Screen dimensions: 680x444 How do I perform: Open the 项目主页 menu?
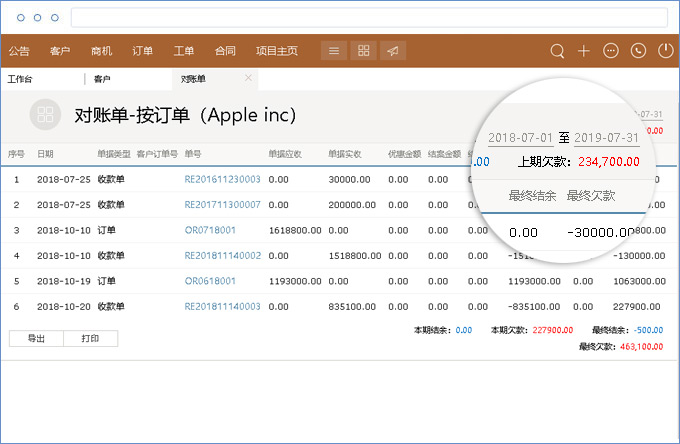coord(277,51)
